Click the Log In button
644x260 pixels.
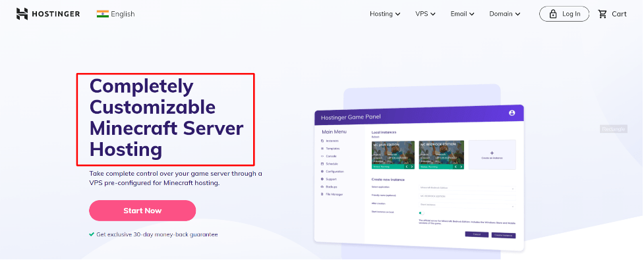564,14
